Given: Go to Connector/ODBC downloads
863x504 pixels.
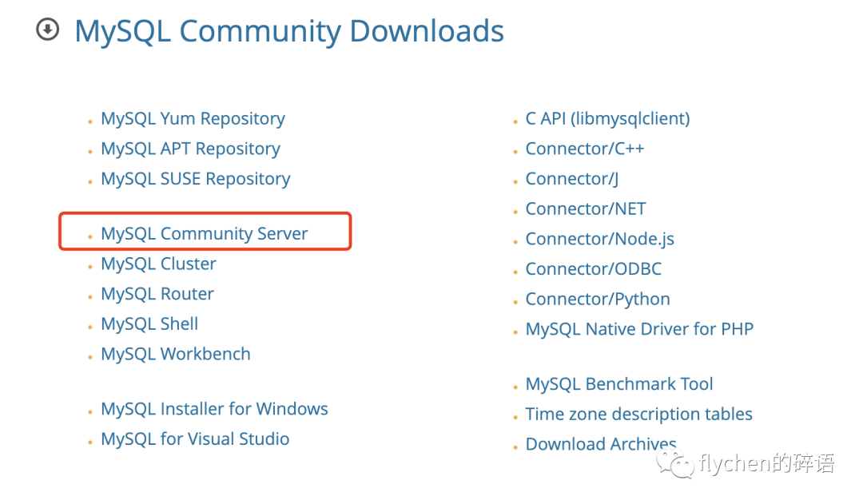Looking at the screenshot, I should pos(593,269).
